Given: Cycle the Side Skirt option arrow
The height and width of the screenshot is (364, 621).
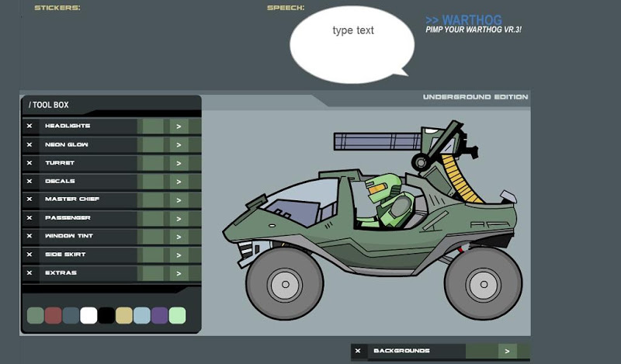Looking at the screenshot, I should point(179,255).
